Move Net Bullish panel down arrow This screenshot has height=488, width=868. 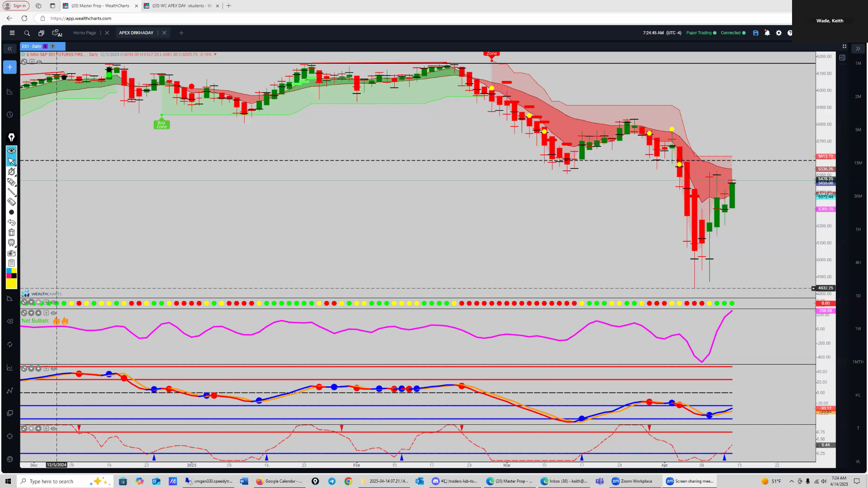31,313
